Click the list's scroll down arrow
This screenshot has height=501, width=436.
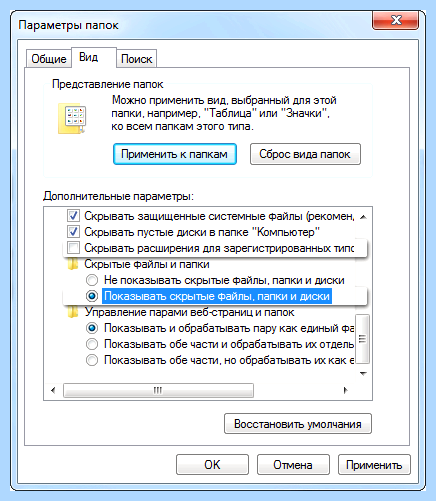363,374
